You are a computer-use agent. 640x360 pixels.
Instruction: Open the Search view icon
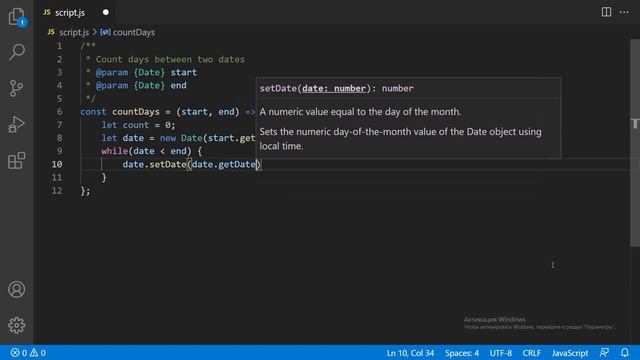tap(17, 52)
